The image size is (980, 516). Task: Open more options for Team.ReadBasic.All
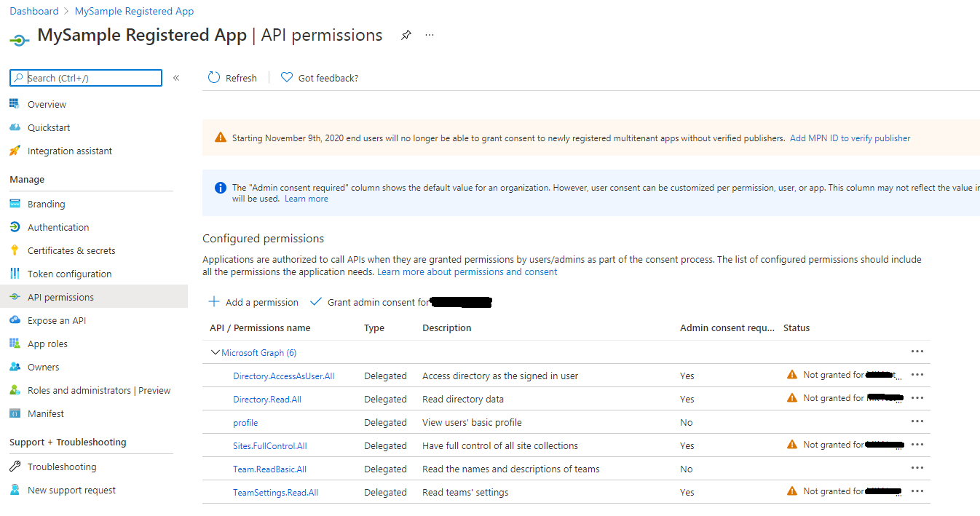917,468
